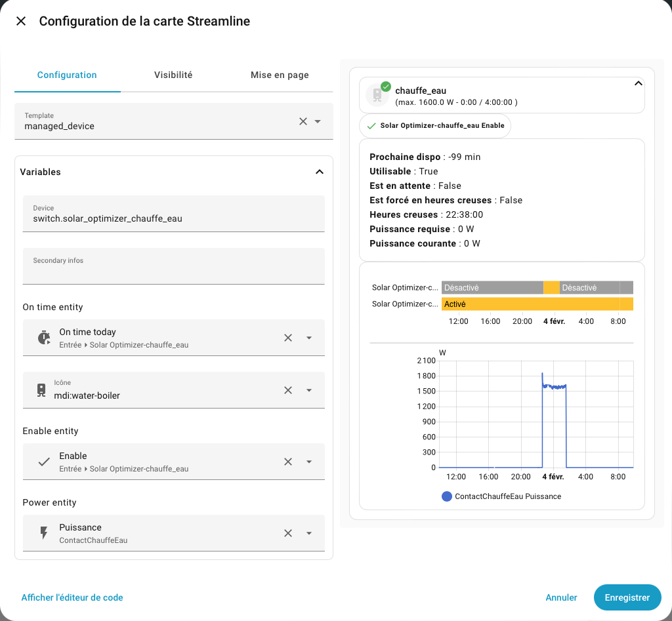Screen dimensions: 672x621
Task: Toggle the Solar Optimizer-chauffe_eau Enable chip
Action: (435, 125)
